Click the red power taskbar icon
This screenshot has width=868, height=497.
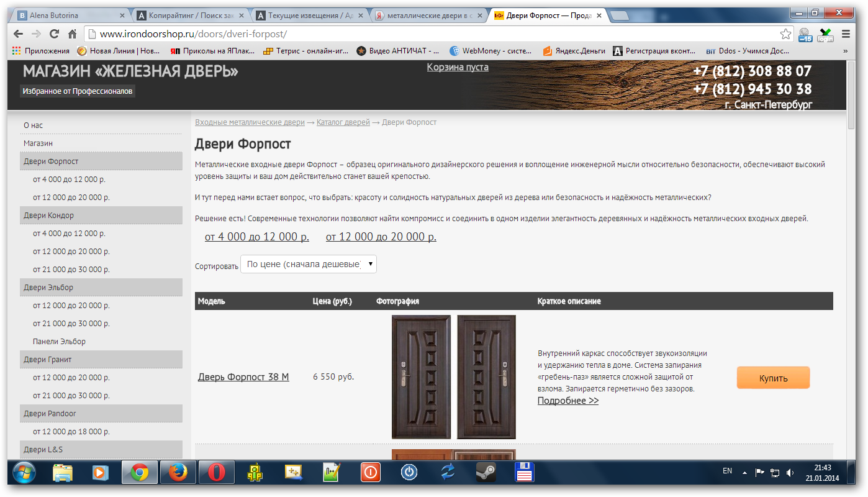[370, 473]
